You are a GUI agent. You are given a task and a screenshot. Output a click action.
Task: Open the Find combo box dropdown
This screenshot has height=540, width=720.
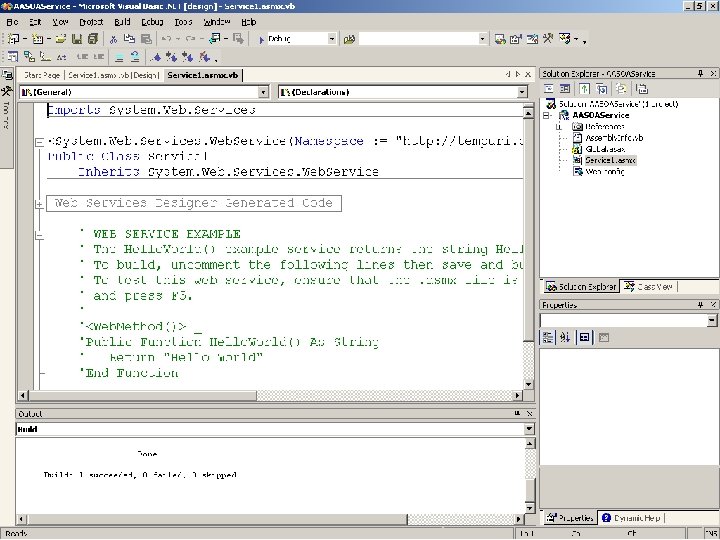482,39
